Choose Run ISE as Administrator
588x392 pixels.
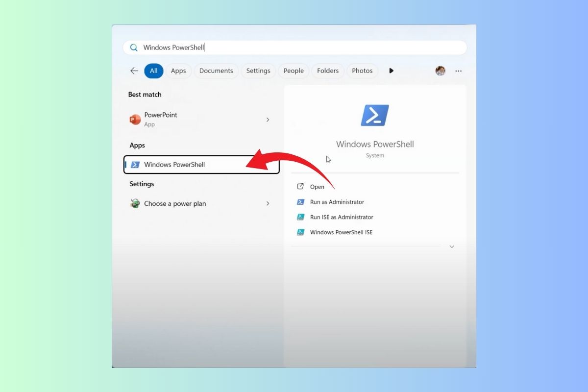pos(342,217)
